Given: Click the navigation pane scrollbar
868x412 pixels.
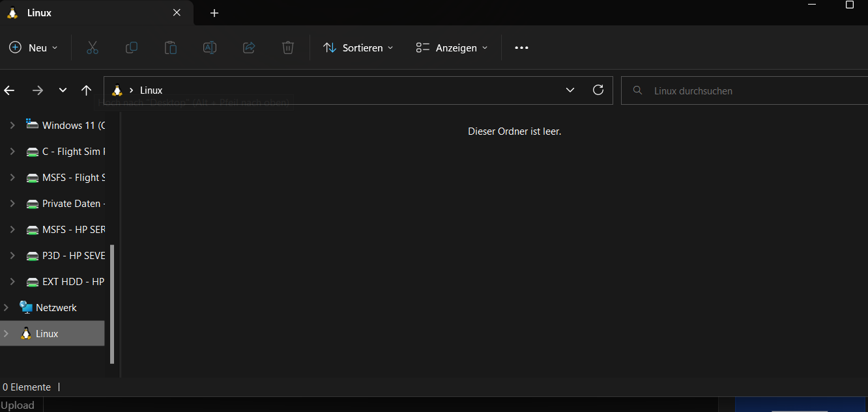Looking at the screenshot, I should (x=112, y=303).
